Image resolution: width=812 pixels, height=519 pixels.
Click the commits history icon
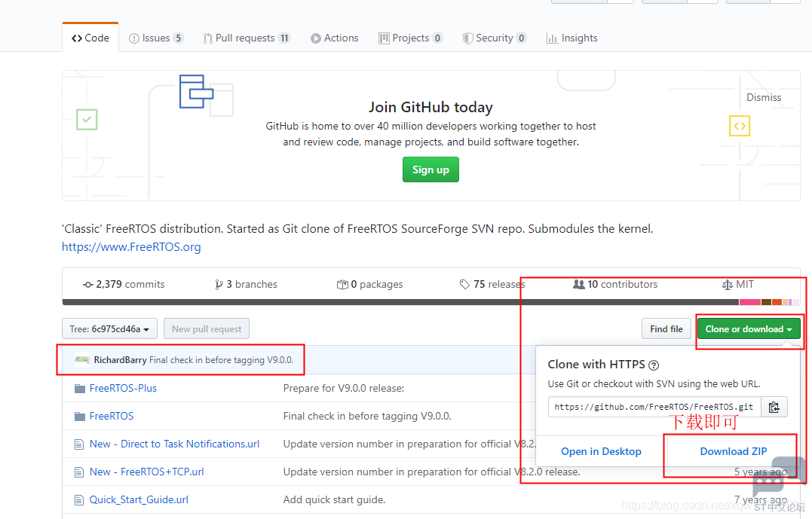point(88,285)
